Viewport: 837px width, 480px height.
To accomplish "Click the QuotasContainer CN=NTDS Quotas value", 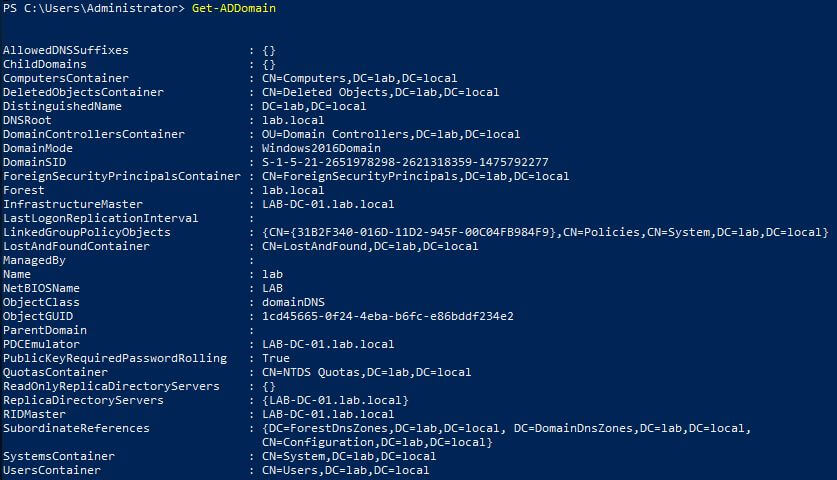I will click(367, 372).
